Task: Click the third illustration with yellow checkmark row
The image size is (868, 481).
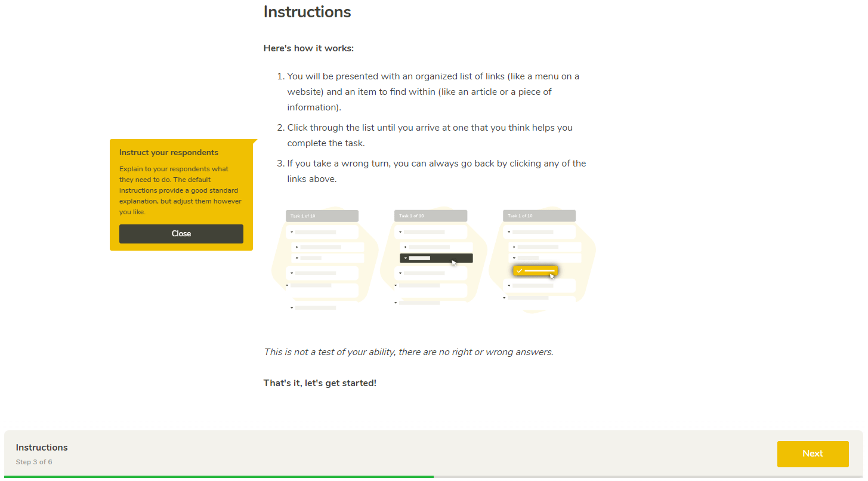Action: 542,259
